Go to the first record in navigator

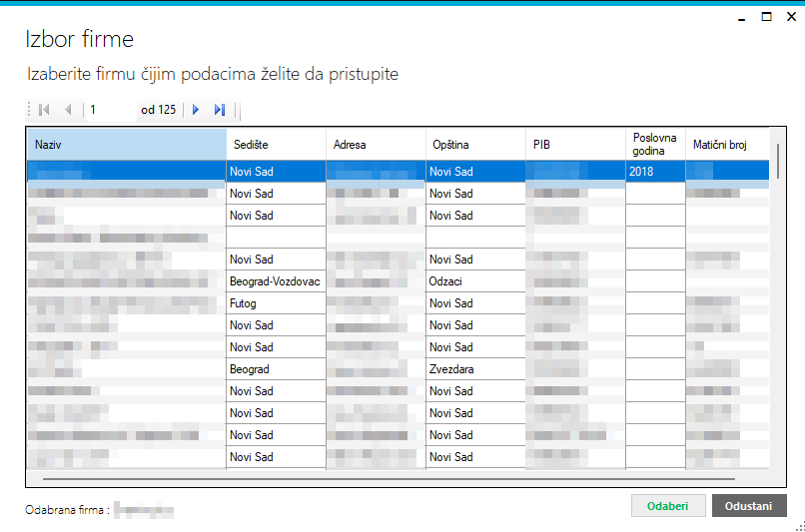(x=44, y=109)
